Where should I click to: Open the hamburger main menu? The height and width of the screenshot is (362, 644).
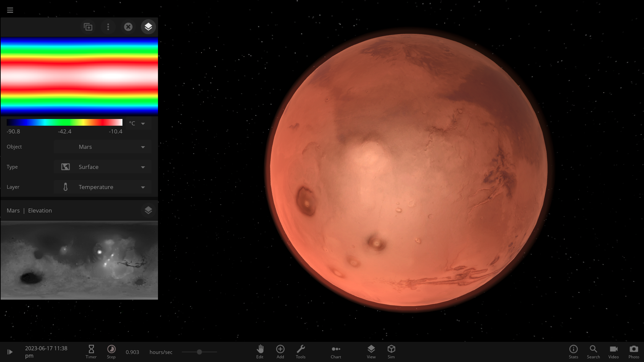pyautogui.click(x=10, y=10)
